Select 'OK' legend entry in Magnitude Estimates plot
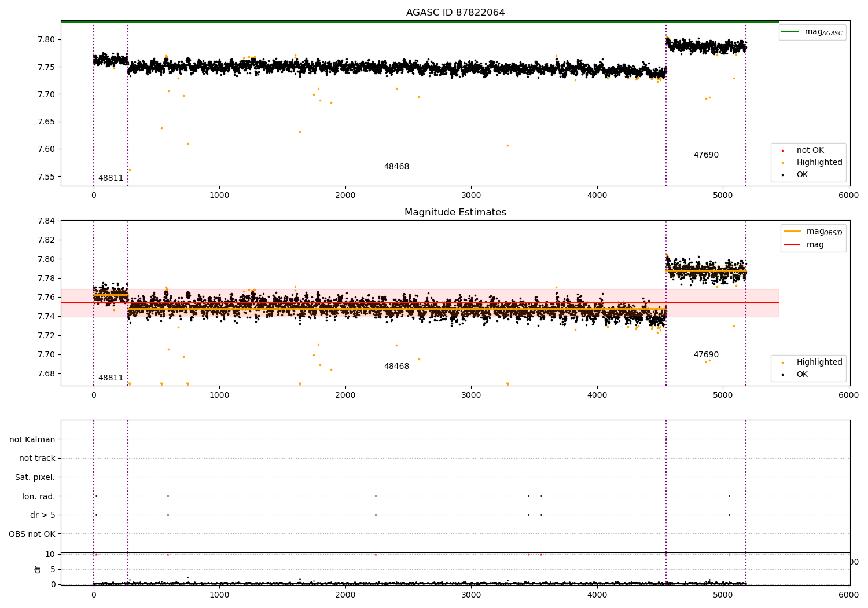 (802, 375)
